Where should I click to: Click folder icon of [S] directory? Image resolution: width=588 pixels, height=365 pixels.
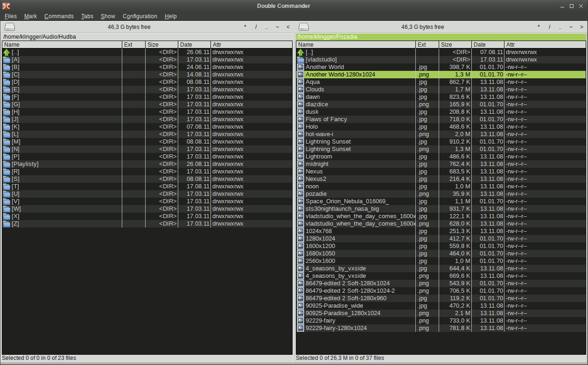7,179
